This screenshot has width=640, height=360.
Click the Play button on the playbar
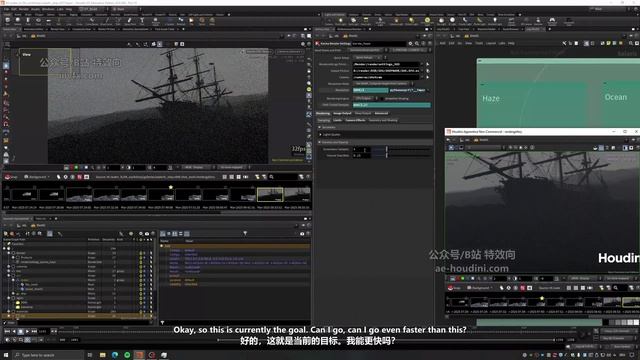pos(27,331)
